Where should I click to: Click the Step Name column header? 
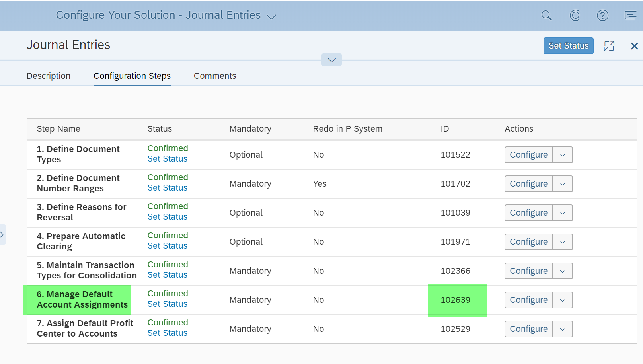pos(58,129)
